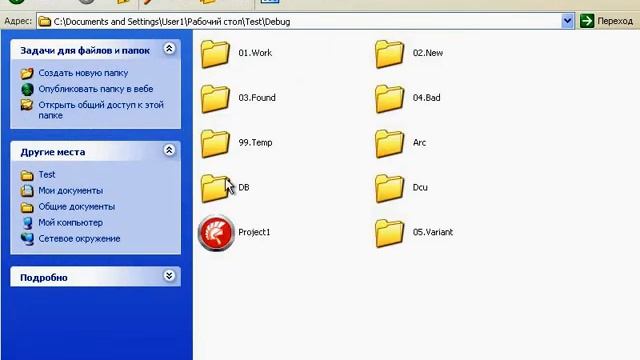Click the publish folder to web globe icon
Screen dimensions: 640x360
[x=27, y=89]
